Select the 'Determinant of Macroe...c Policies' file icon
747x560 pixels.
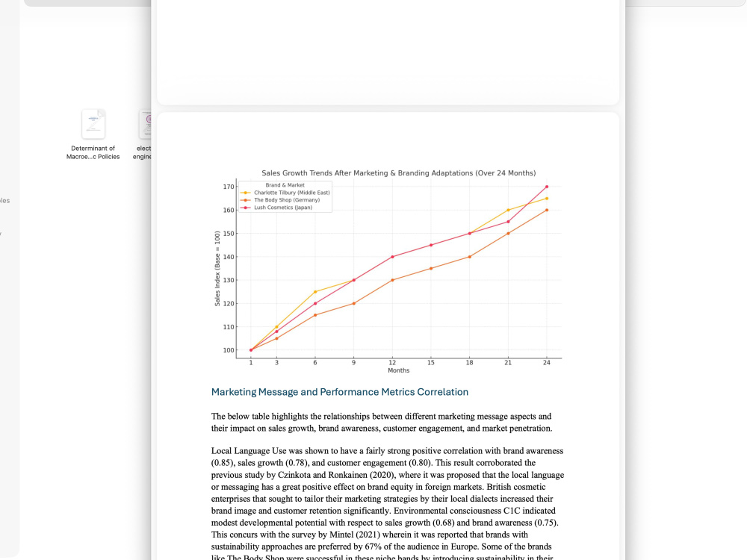click(x=93, y=124)
